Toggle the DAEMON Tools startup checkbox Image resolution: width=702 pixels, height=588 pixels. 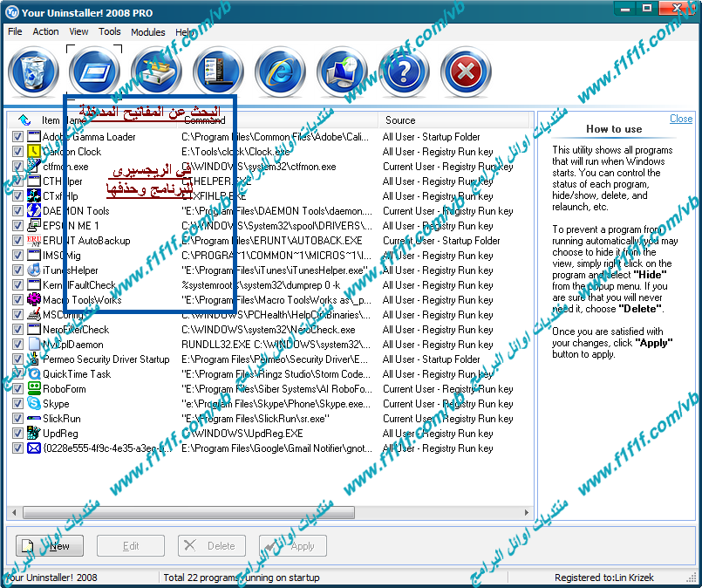pos(18,211)
